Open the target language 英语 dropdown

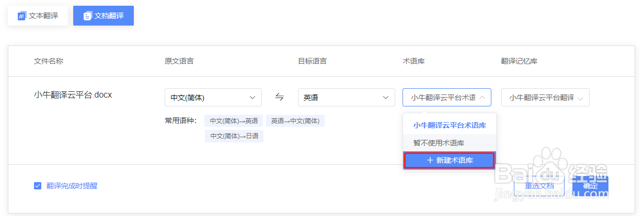pos(346,98)
